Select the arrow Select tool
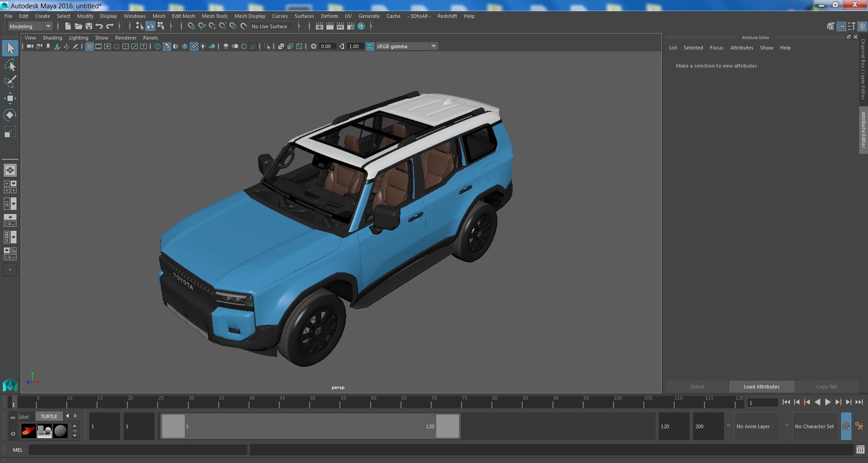 click(x=10, y=48)
